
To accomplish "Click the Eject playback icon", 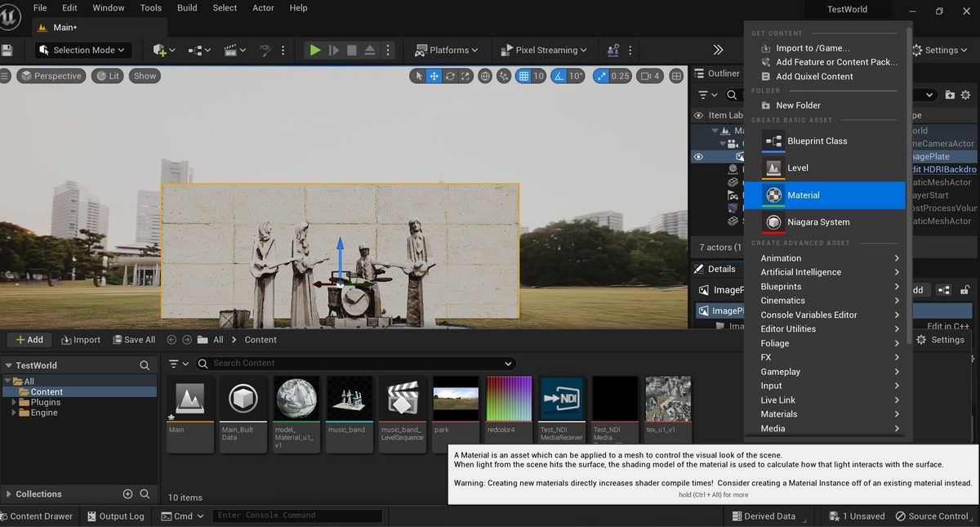I will pyautogui.click(x=369, y=50).
